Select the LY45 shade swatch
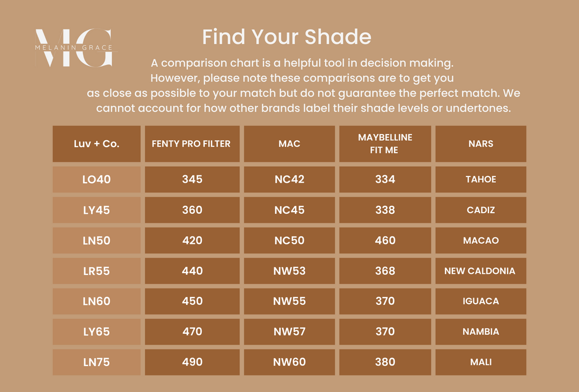579x392 pixels. tap(97, 210)
